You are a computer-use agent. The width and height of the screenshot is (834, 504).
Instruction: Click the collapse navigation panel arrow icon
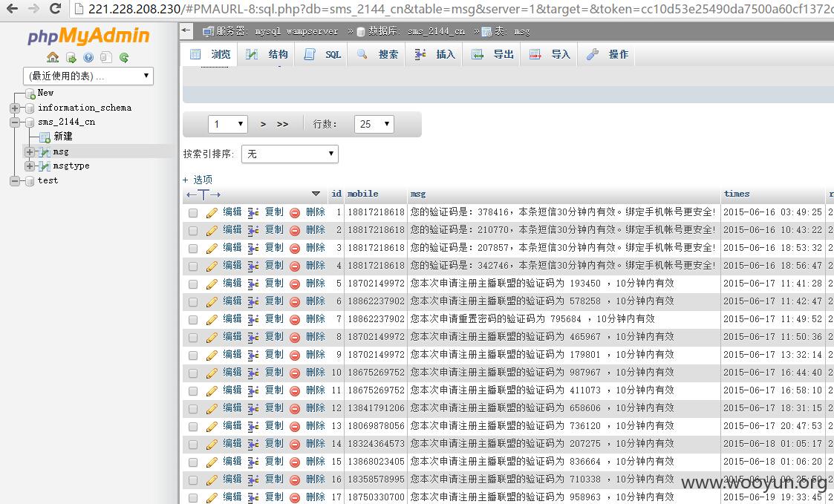(x=186, y=30)
